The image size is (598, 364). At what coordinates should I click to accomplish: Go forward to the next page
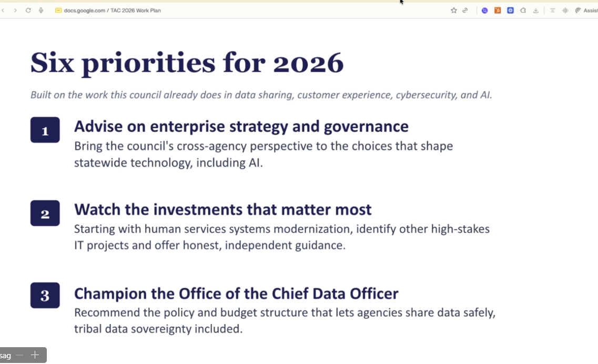[15, 11]
